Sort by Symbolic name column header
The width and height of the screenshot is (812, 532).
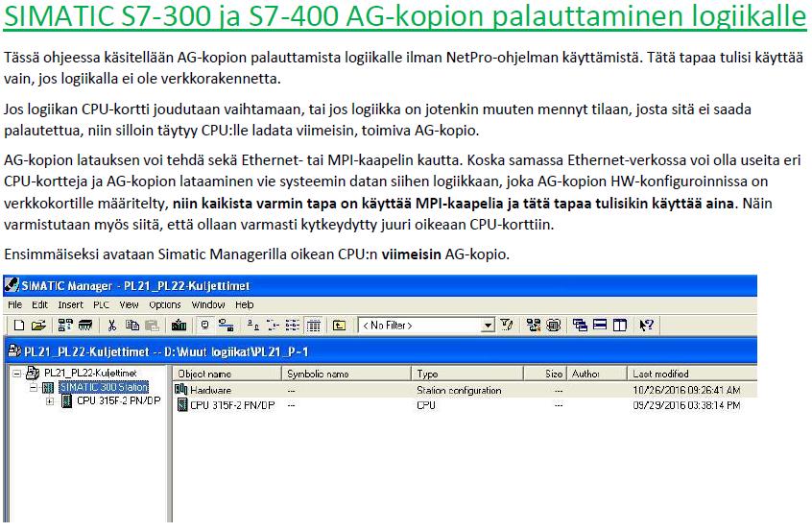click(346, 374)
